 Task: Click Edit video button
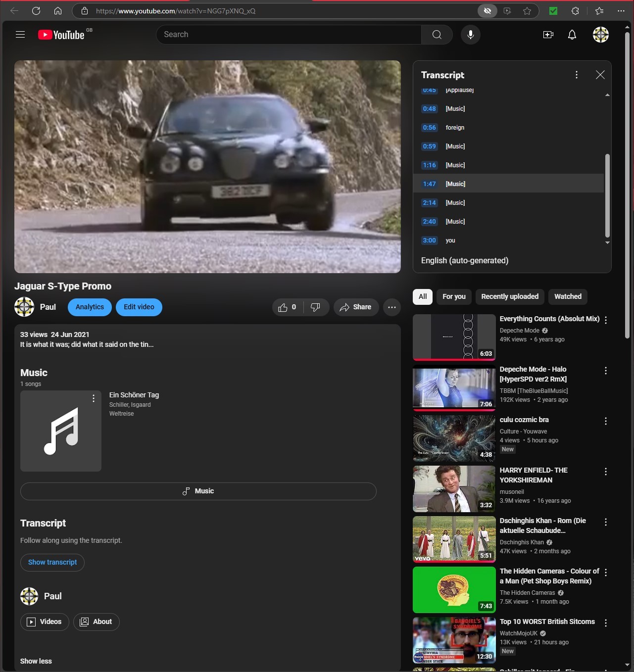click(139, 307)
